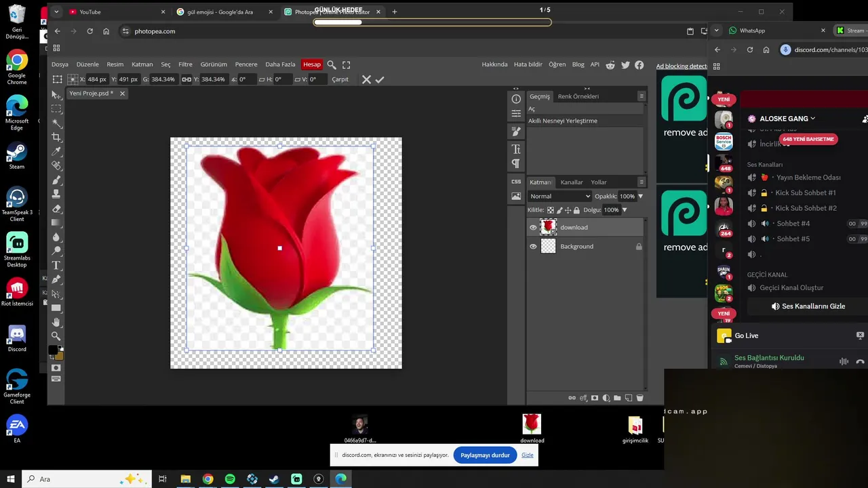
Task: Click Ses Kanallarını Gizle button in Discord
Action: [808, 306]
